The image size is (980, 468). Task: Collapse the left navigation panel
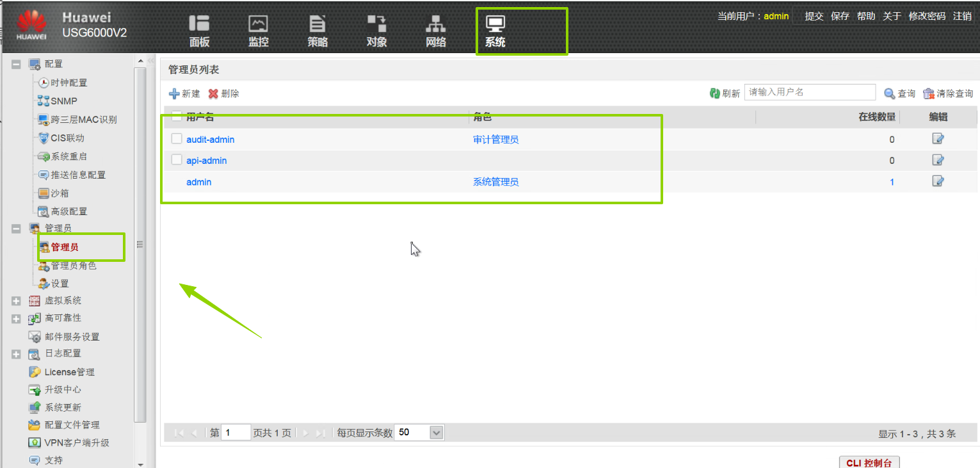pos(151,60)
